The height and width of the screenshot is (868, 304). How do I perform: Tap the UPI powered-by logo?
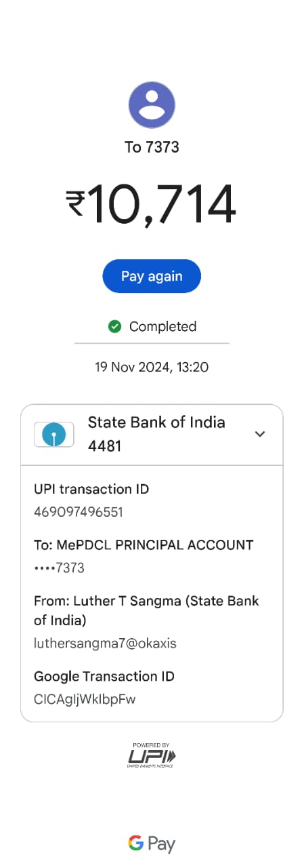(152, 755)
